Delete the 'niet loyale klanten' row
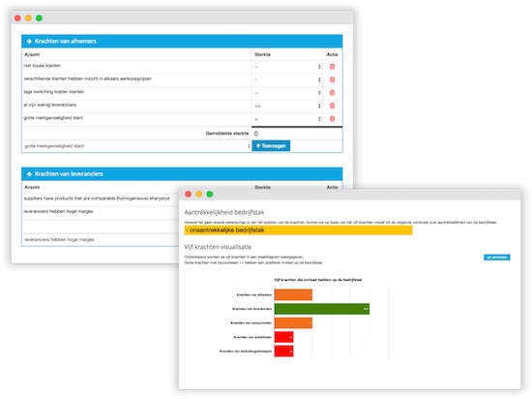This screenshot has height=399, width=532. (x=332, y=67)
